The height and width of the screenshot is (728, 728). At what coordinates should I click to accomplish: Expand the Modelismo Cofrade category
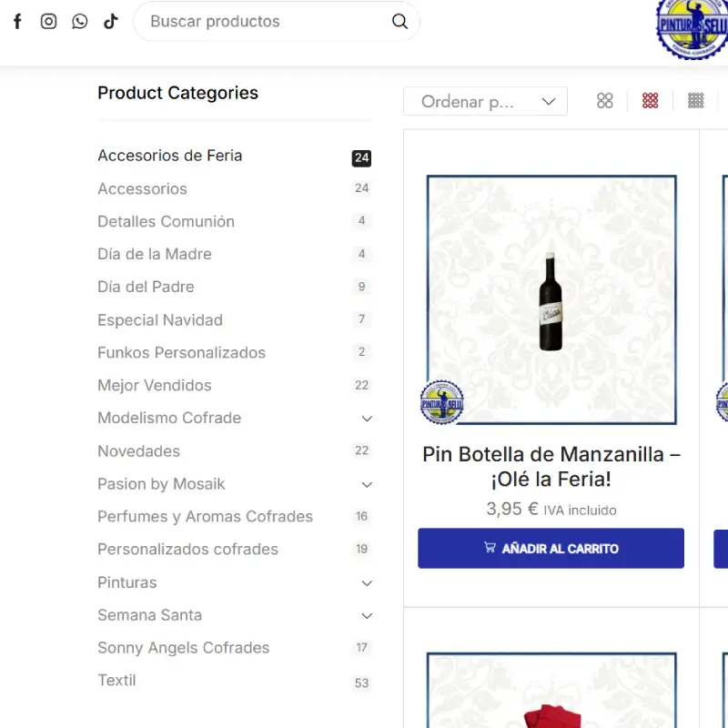click(367, 419)
